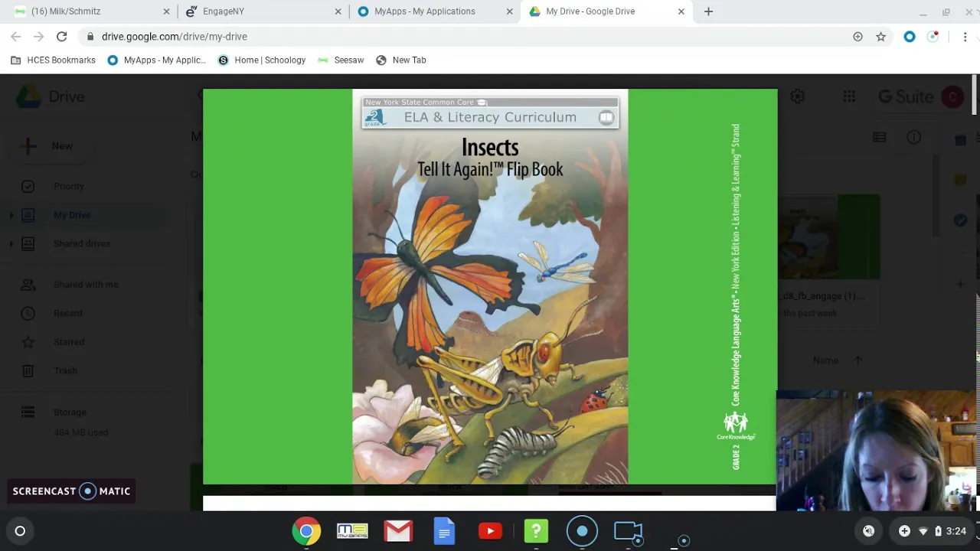The height and width of the screenshot is (551, 980).
Task: Sort by Name column header
Action: click(825, 360)
